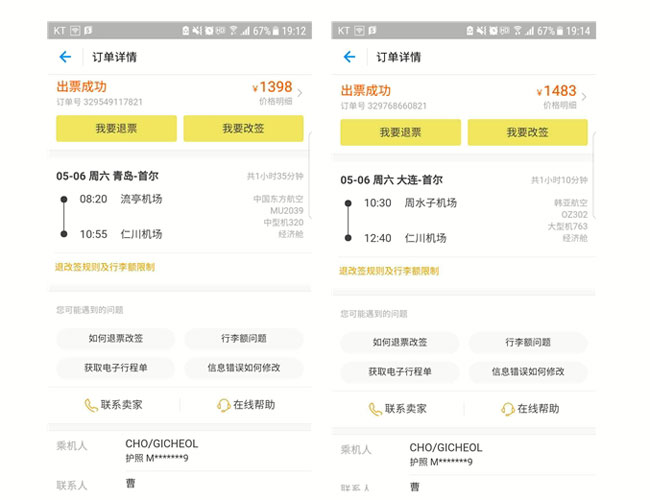Tap headset icon for 在线帮助 in ¥1483 order

508,408
